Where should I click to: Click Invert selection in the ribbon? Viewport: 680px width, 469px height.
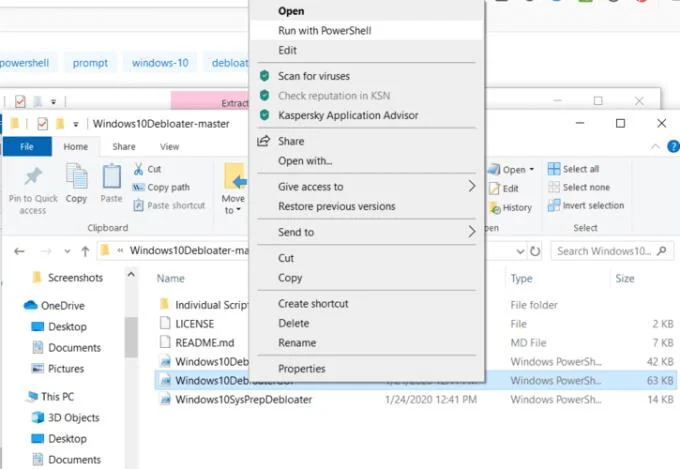pos(586,206)
